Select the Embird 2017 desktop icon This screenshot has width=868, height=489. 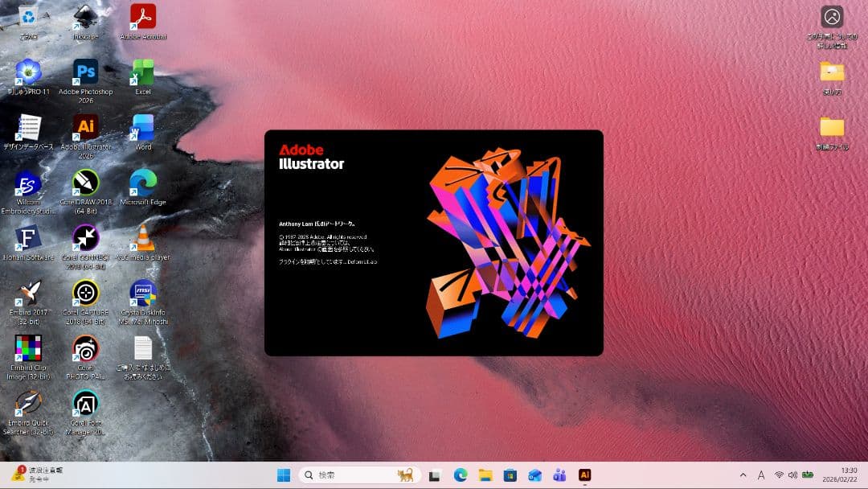(28, 293)
